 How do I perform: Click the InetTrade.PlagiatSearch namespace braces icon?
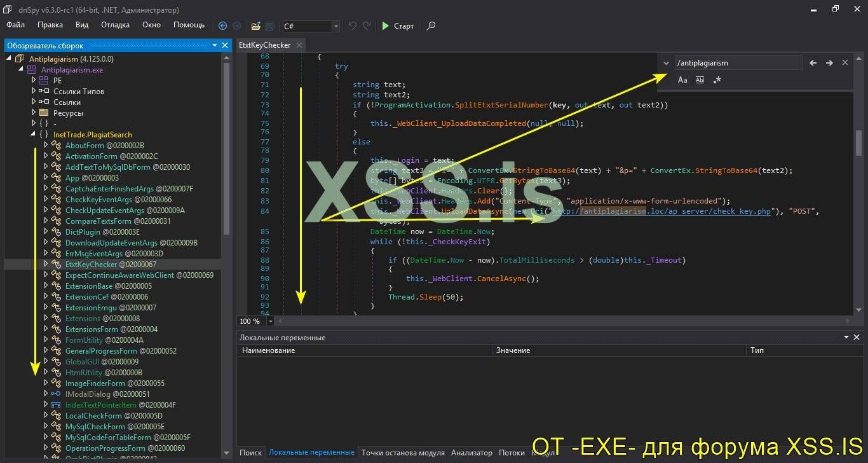click(44, 135)
